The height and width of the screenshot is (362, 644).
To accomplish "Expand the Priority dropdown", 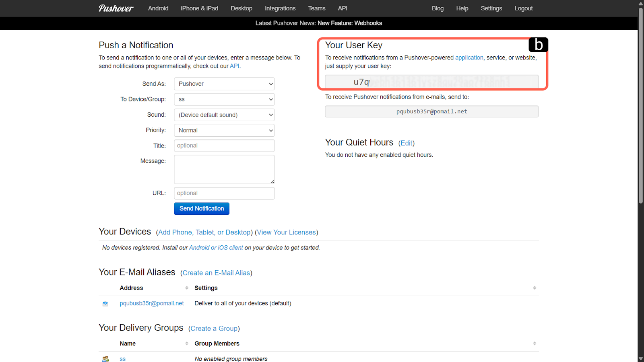I will pos(224,130).
